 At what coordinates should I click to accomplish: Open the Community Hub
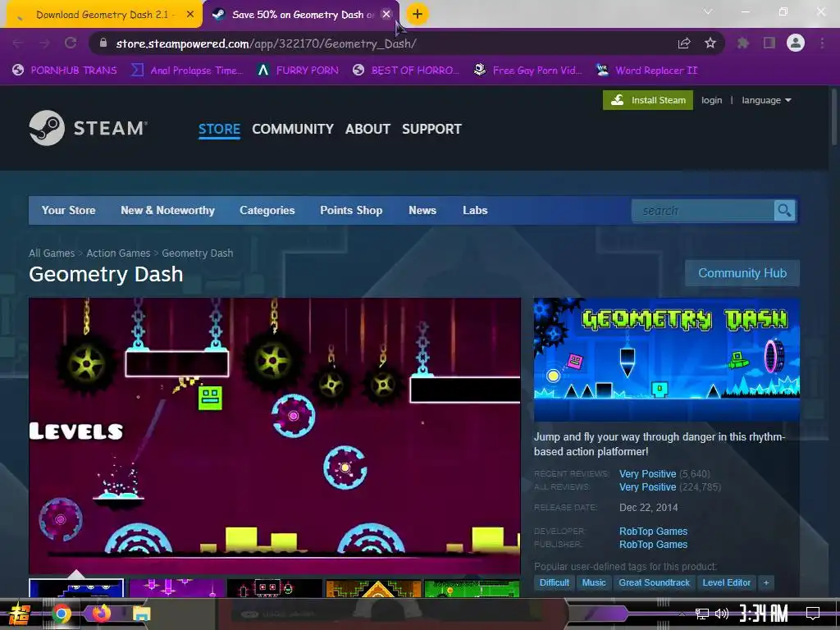tap(742, 273)
